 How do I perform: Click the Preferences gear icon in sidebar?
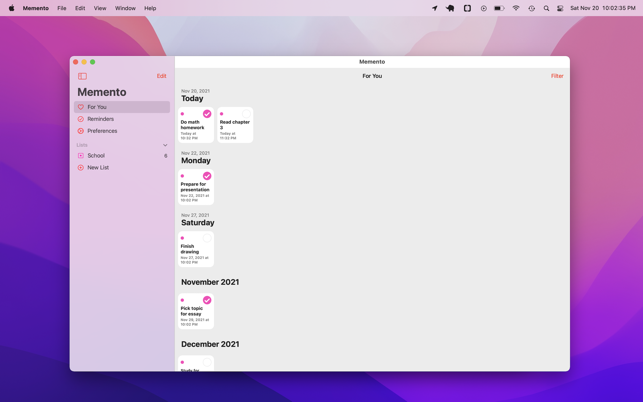click(81, 131)
